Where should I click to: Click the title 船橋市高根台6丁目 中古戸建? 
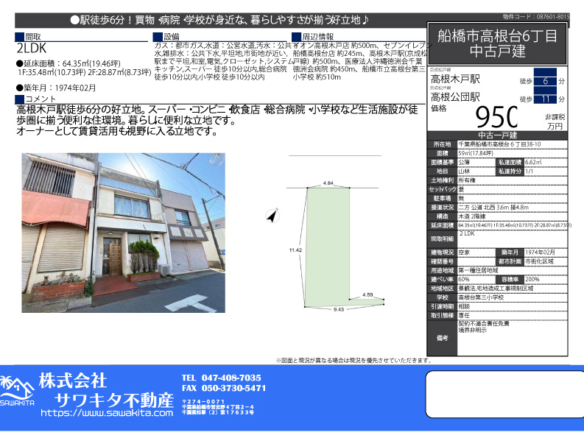pos(497,44)
